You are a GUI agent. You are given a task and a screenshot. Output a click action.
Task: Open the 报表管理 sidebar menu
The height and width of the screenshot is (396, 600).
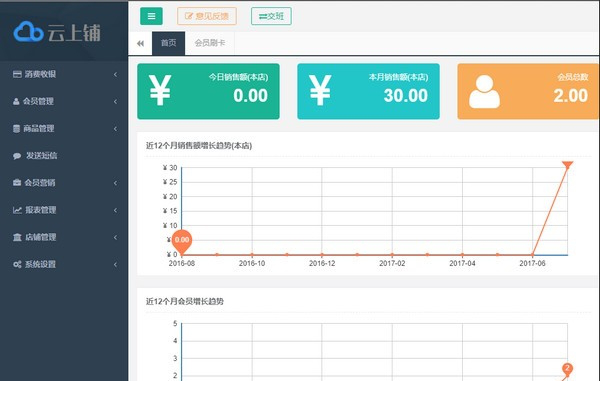(64, 210)
